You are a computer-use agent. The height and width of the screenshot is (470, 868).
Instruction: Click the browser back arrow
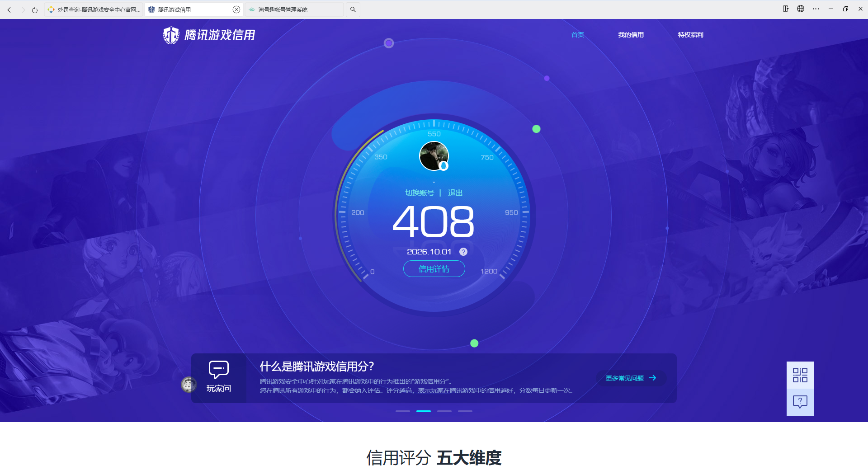tap(9, 9)
